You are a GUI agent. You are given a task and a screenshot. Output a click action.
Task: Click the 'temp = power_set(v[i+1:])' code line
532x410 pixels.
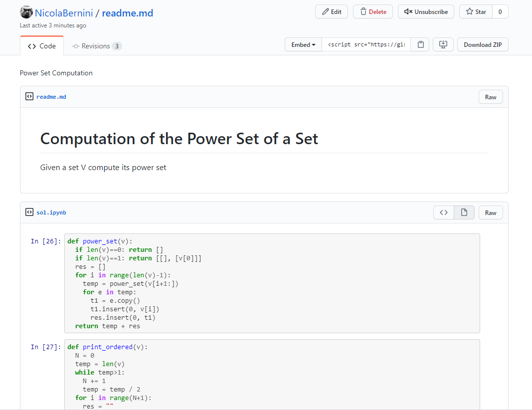(131, 284)
